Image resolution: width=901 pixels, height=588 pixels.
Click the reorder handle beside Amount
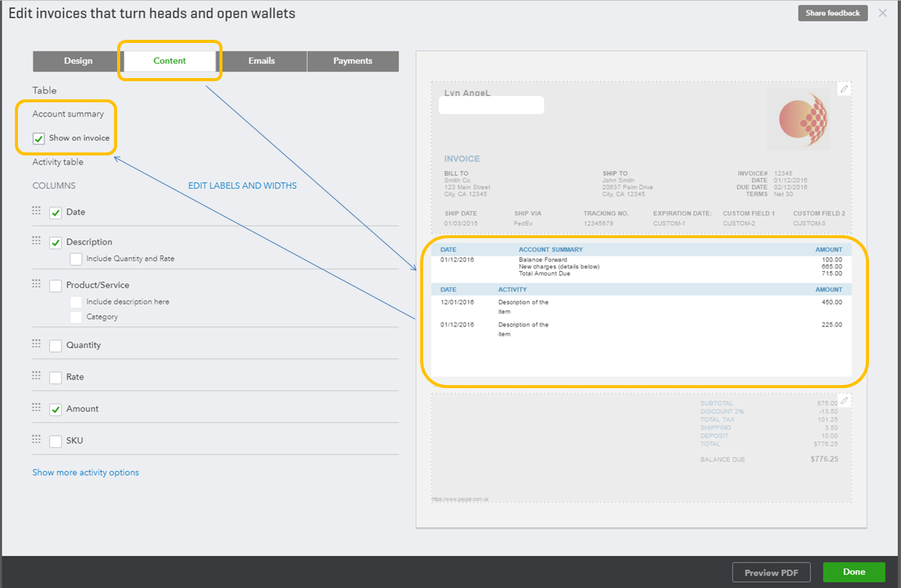point(36,407)
